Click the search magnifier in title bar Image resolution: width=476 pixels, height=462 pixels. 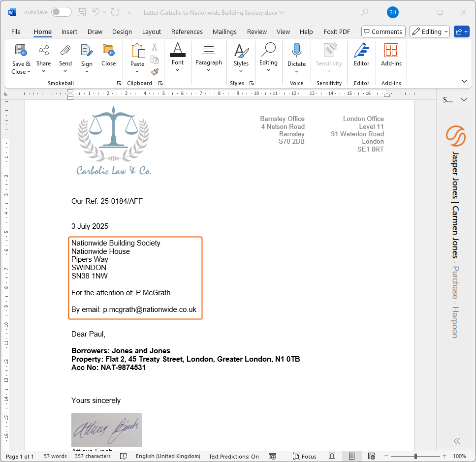coord(365,12)
